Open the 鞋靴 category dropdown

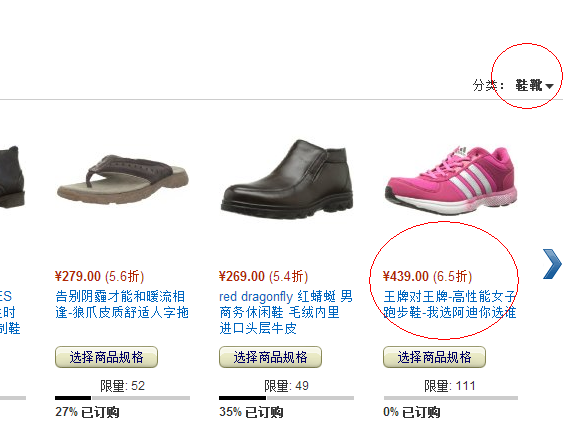point(534,85)
